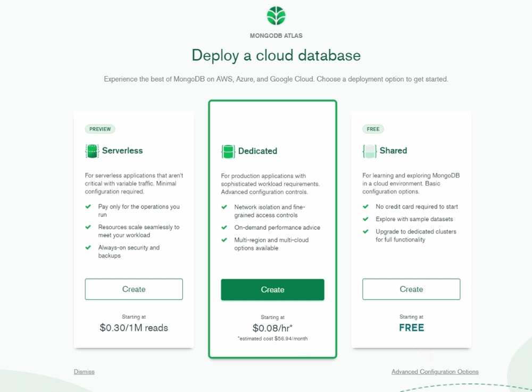The height and width of the screenshot is (392, 532).
Task: Click Pay only for the operations text
Action: 139,211
